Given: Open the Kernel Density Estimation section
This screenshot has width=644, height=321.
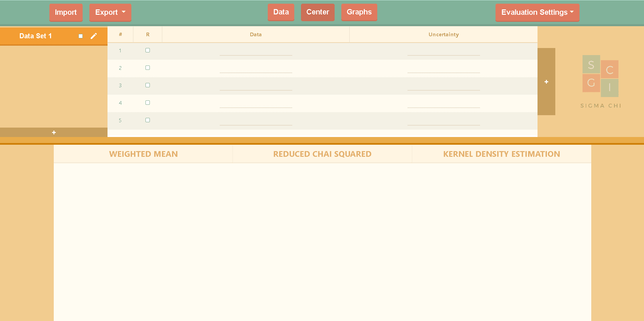Looking at the screenshot, I should [501, 154].
